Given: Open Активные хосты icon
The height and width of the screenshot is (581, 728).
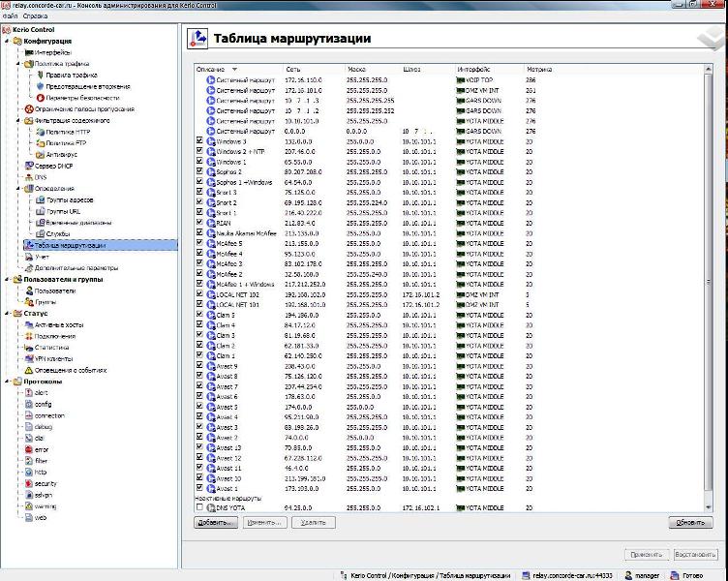Looking at the screenshot, I should point(29,324).
